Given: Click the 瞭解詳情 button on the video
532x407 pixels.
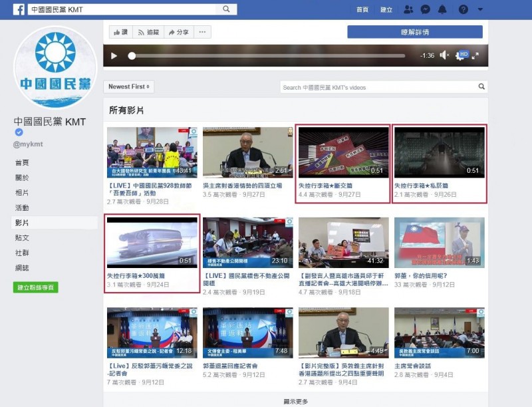Looking at the screenshot, I should click(414, 31).
